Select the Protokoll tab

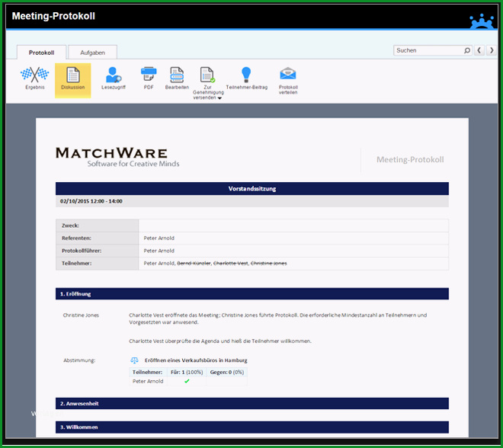(41, 53)
